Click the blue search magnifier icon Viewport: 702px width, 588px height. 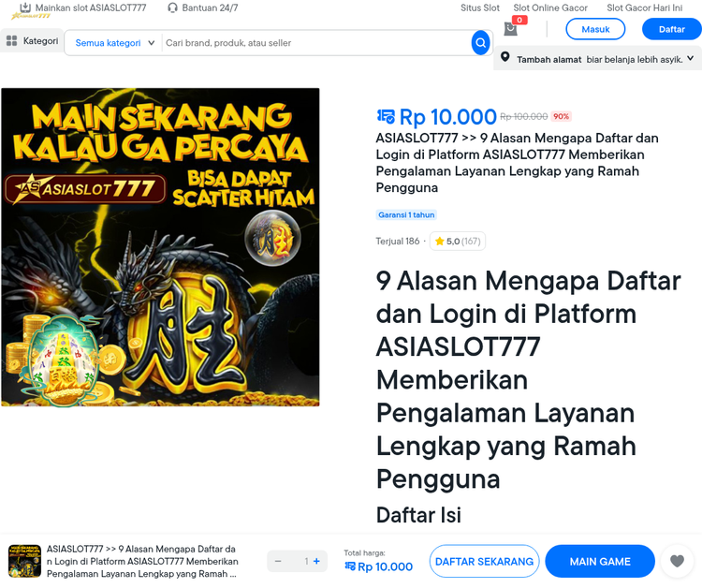pos(480,43)
